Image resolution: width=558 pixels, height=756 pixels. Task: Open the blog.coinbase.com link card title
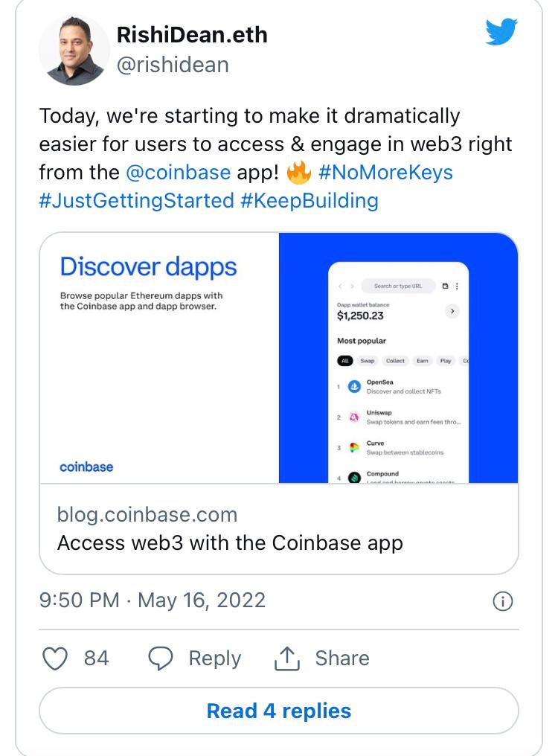[230, 542]
